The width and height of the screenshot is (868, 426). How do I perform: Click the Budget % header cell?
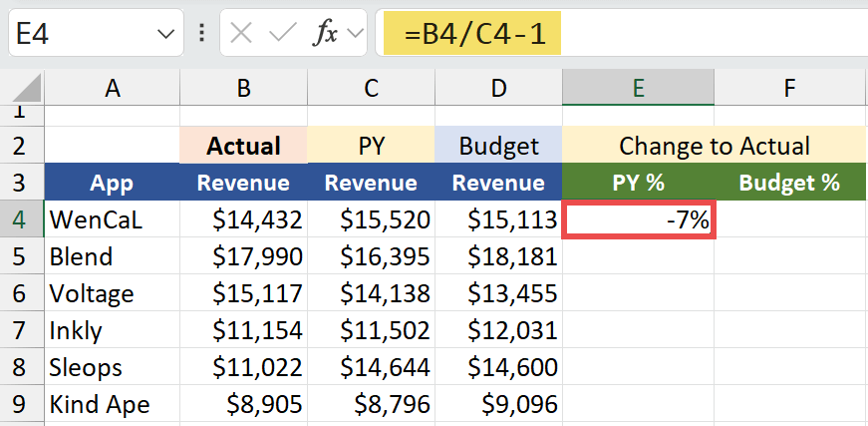click(789, 184)
